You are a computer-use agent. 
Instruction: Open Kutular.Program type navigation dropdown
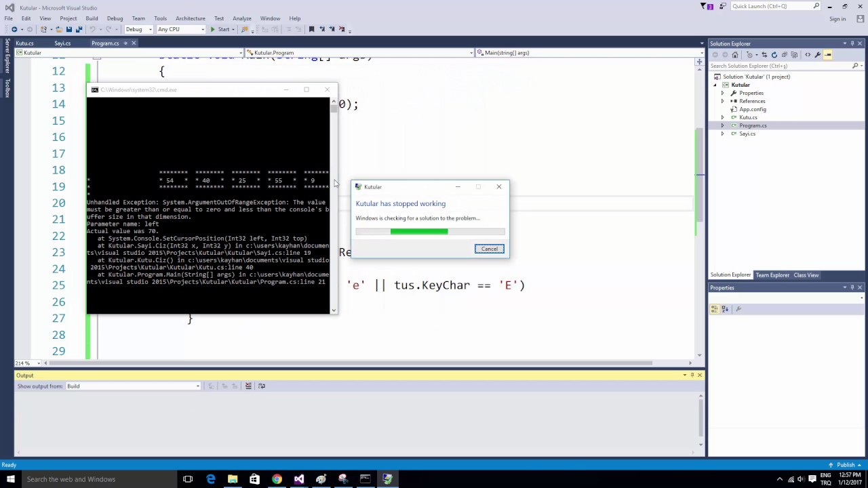click(x=359, y=53)
